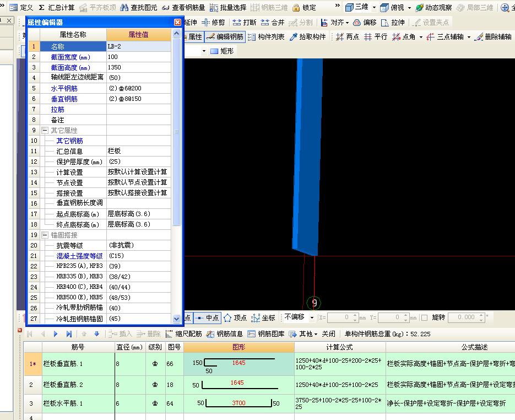Open 对齐 dropdown arrow
This screenshot has width=515, height=420.
point(347,23)
